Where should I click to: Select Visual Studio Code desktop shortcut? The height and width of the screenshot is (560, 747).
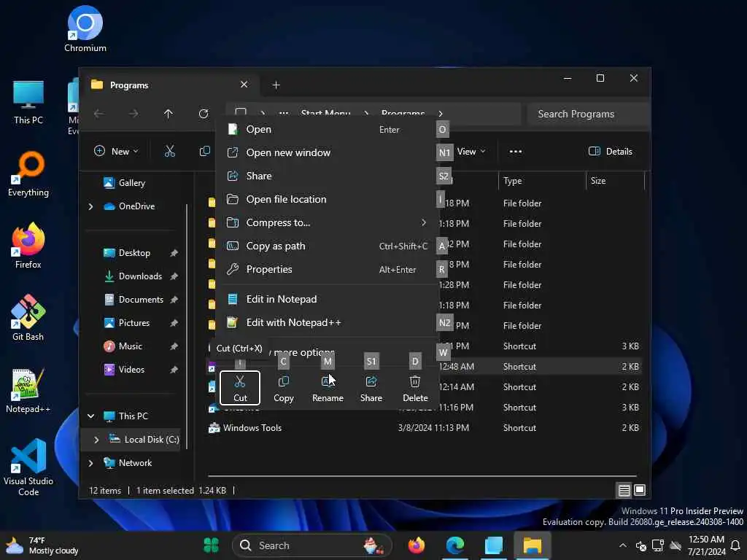tap(28, 467)
